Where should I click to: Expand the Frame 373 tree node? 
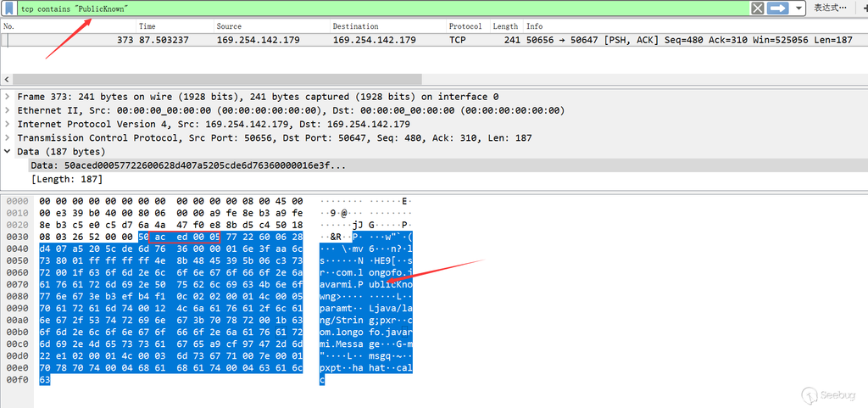(8, 97)
